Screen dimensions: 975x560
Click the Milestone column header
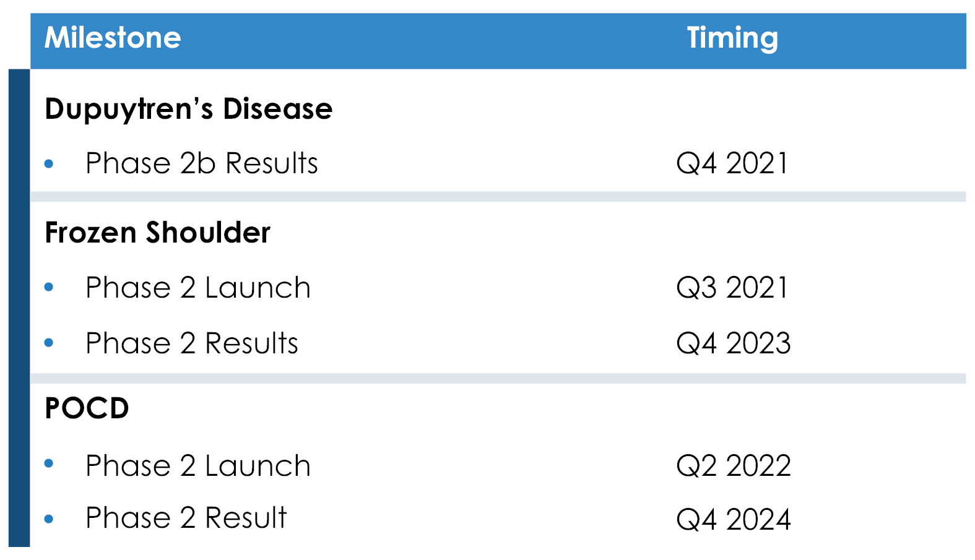coord(113,38)
